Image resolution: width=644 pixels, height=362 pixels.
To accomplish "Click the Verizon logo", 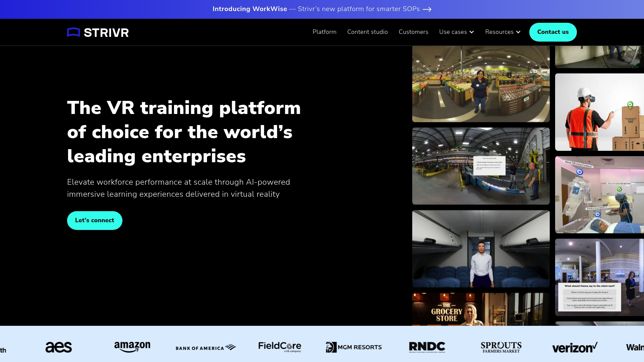I will [x=575, y=347].
